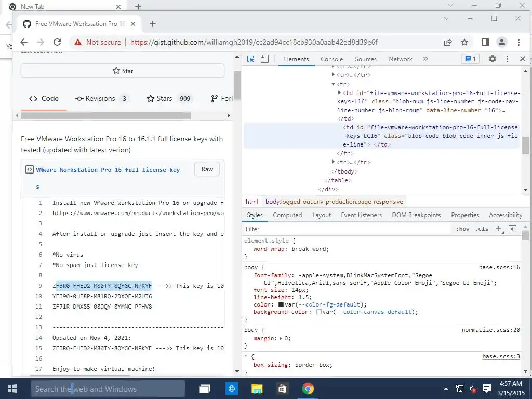Open gist Revisions tab
The height and width of the screenshot is (399, 532).
click(101, 98)
